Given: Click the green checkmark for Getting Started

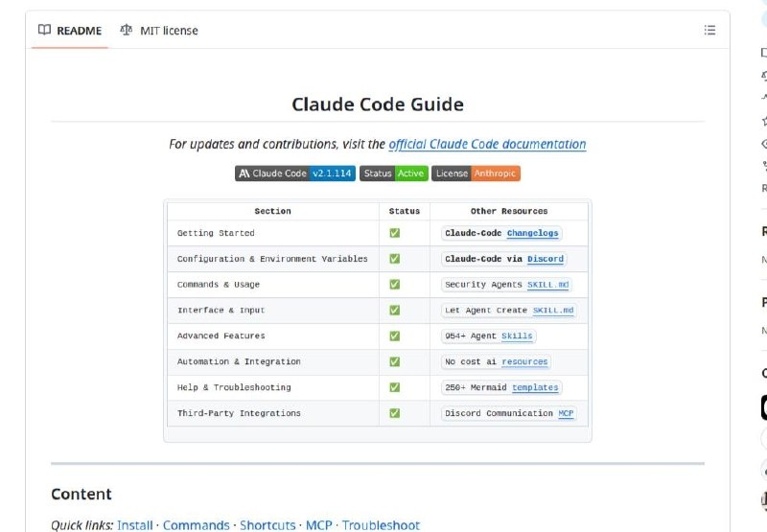Looking at the screenshot, I should [394, 233].
